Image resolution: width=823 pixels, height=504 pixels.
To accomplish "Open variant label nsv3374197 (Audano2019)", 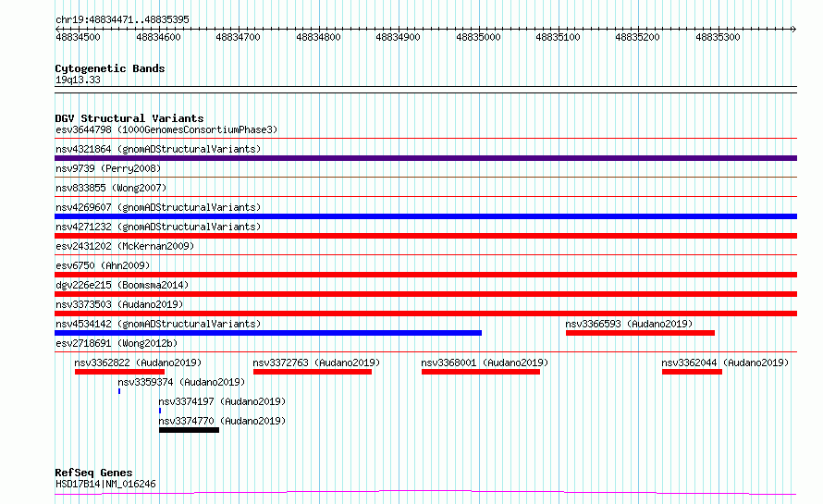I will 222,401.
